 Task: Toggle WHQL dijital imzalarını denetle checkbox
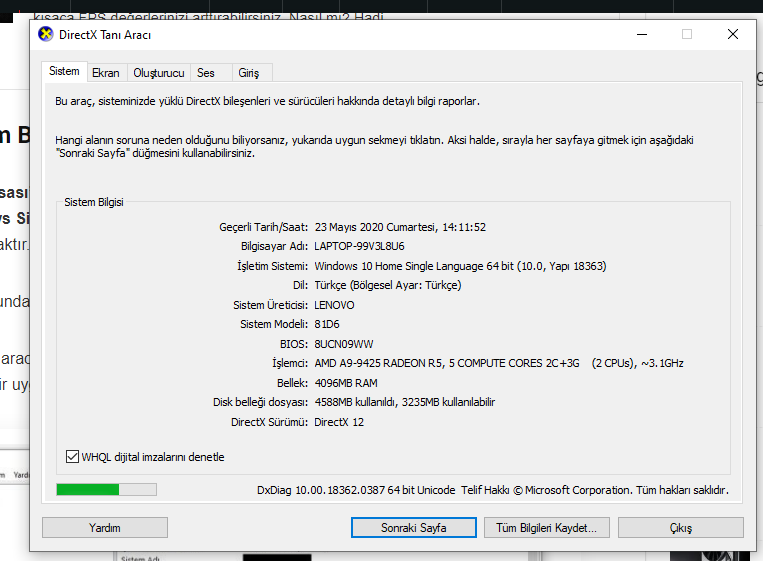coord(72,457)
